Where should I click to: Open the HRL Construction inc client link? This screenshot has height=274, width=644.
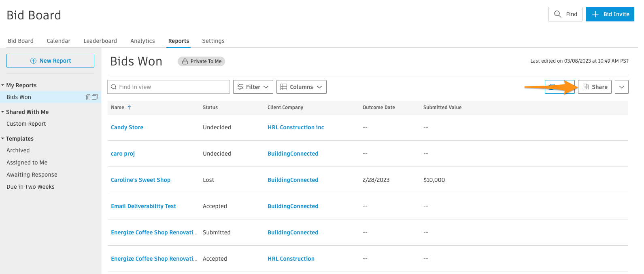(x=296, y=127)
